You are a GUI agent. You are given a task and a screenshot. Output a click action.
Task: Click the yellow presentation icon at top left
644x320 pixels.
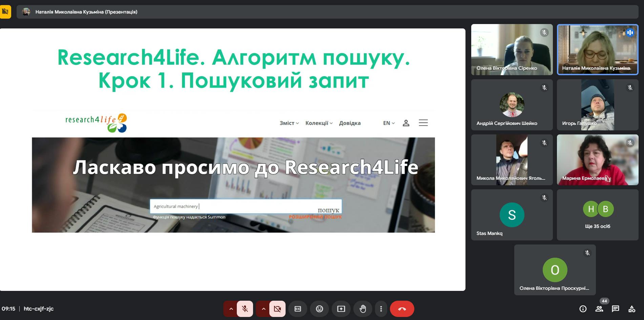coord(5,12)
